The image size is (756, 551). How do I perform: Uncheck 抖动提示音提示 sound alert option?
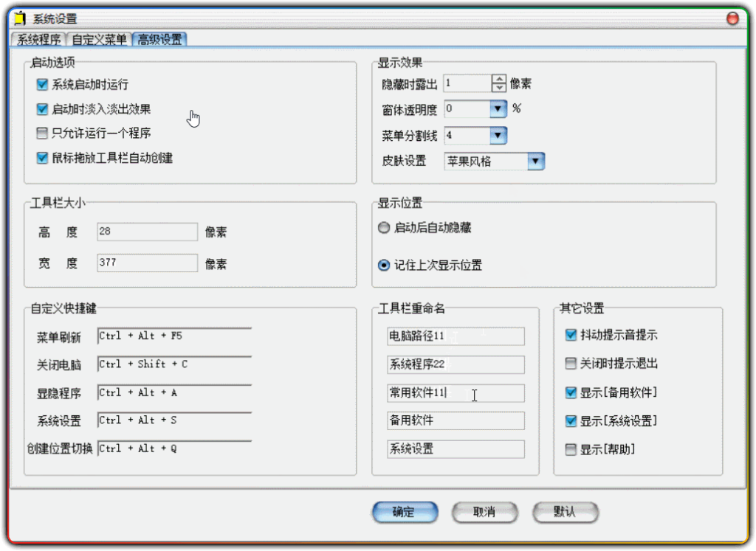571,334
